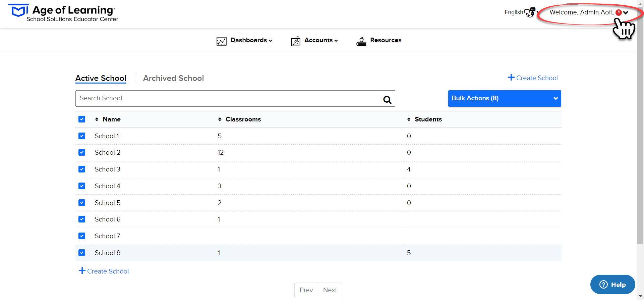Click the language globe icon

point(530,12)
